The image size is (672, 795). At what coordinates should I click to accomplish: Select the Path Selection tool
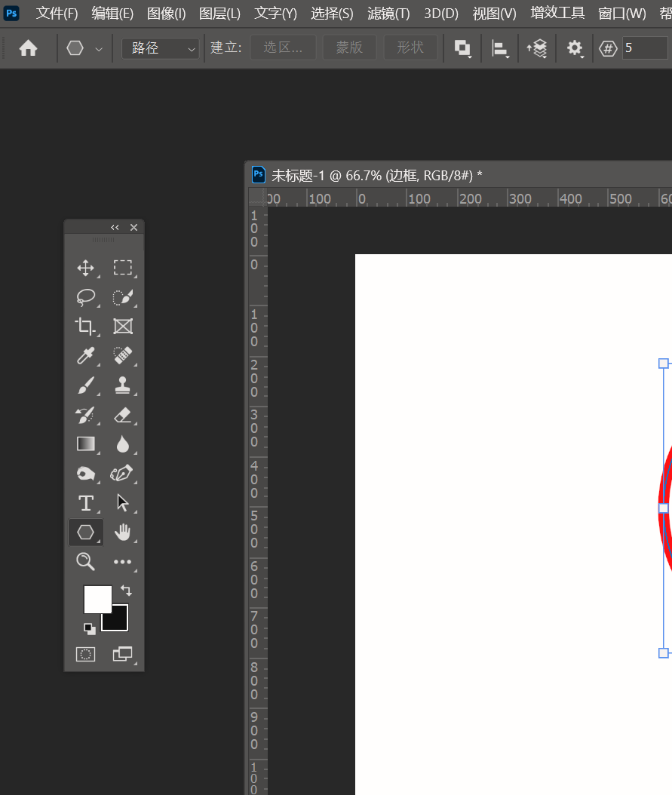pyautogui.click(x=123, y=503)
